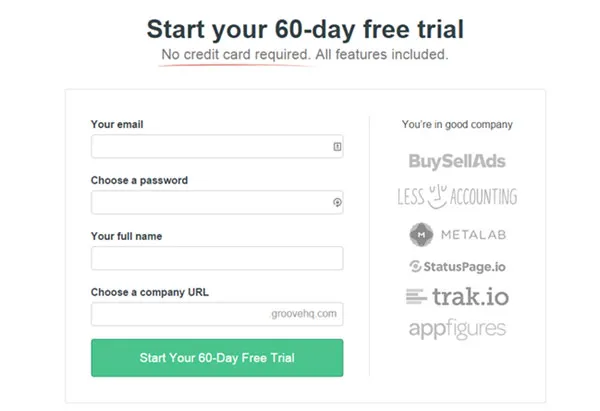Click the Choose a company URL field
Image resolution: width=600 pixels, height=411 pixels.
(x=180, y=314)
